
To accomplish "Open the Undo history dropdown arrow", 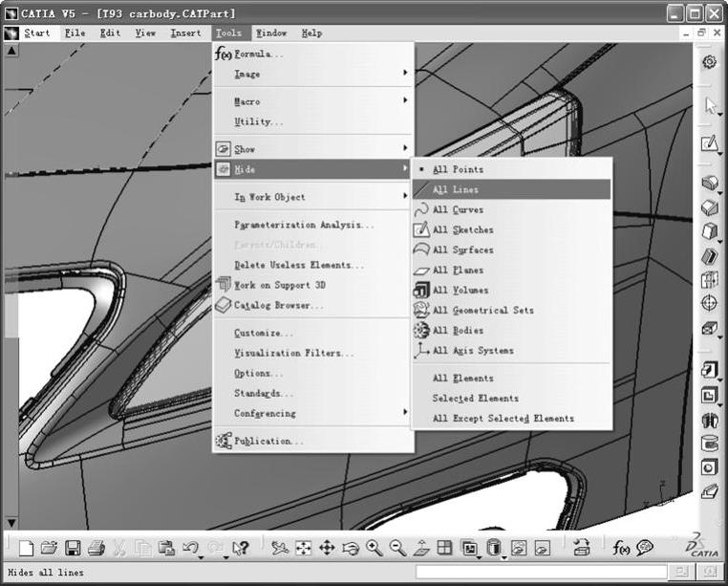I will [x=201, y=557].
